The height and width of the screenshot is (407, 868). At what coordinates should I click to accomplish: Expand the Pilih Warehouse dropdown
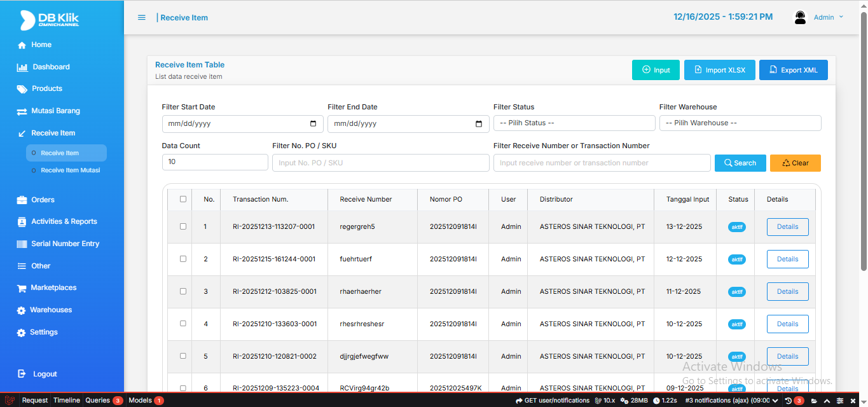[x=740, y=123]
